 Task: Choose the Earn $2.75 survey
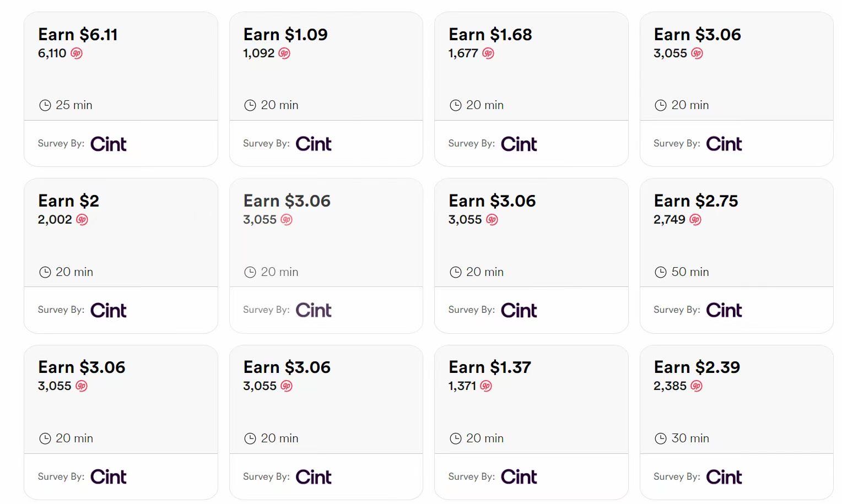click(x=737, y=256)
